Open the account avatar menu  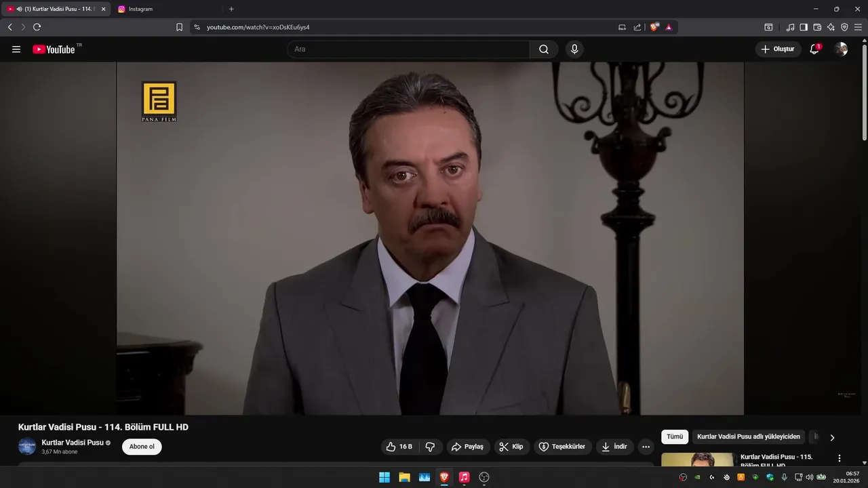pyautogui.click(x=841, y=49)
